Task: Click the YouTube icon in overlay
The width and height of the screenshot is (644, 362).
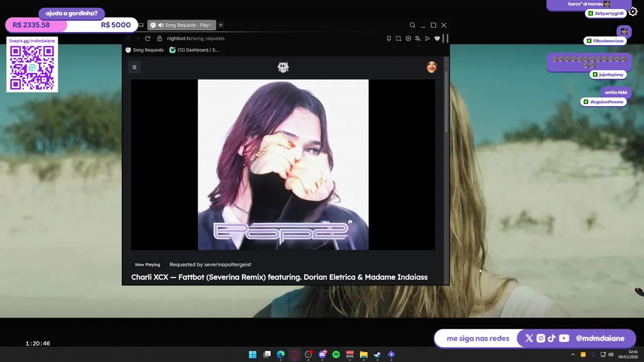Action: click(564, 338)
